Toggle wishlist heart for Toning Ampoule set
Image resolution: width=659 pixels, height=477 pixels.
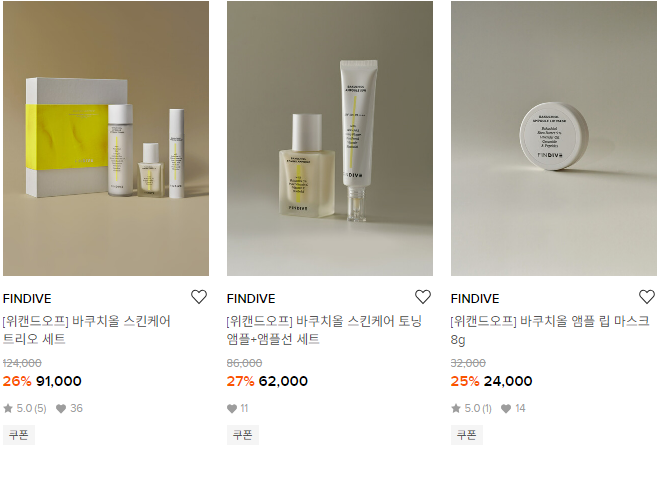423,297
